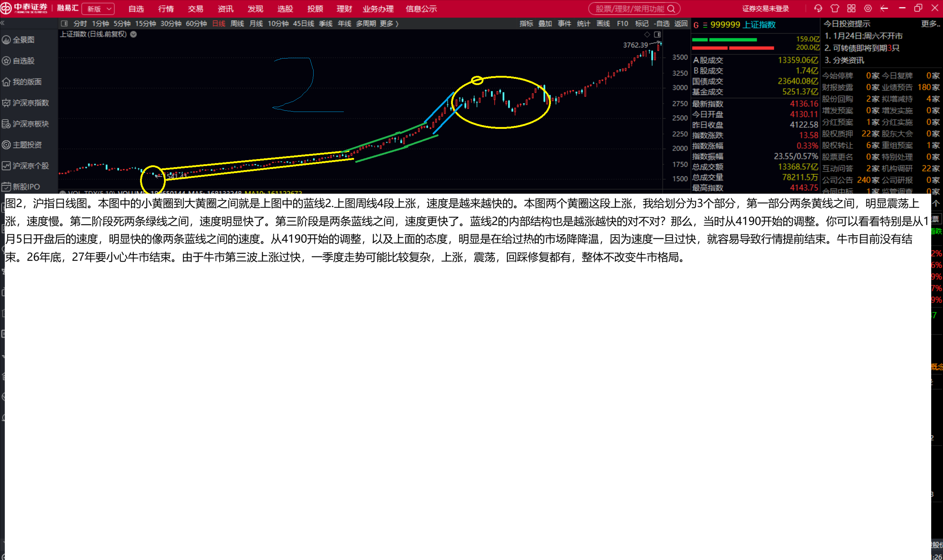Open dropdown next to 上证指数(日线,前复权)
Screen dimensions: 943x560
tap(133, 34)
